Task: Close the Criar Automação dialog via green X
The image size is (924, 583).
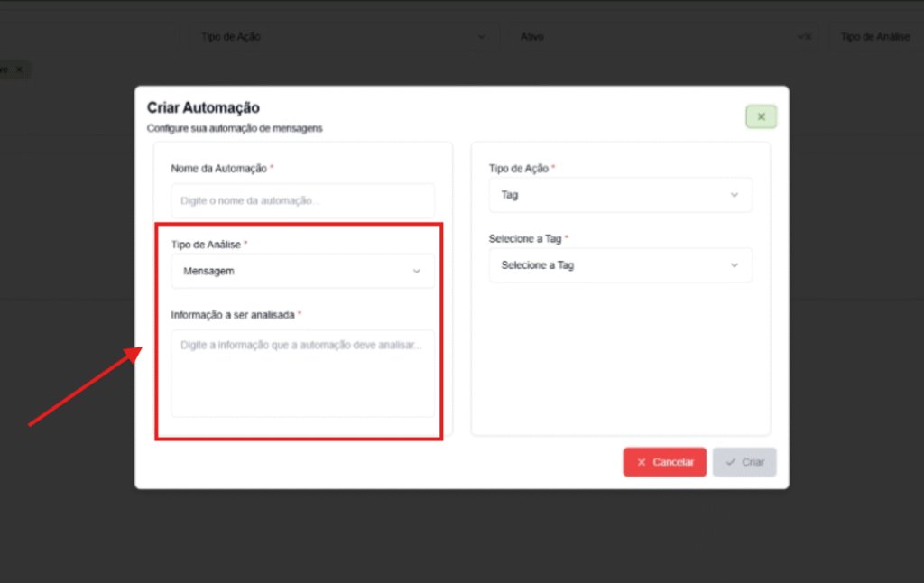Action: click(x=761, y=116)
